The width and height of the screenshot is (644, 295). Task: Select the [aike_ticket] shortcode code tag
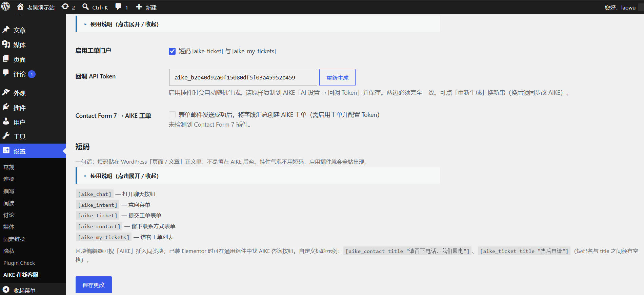[x=98, y=216]
